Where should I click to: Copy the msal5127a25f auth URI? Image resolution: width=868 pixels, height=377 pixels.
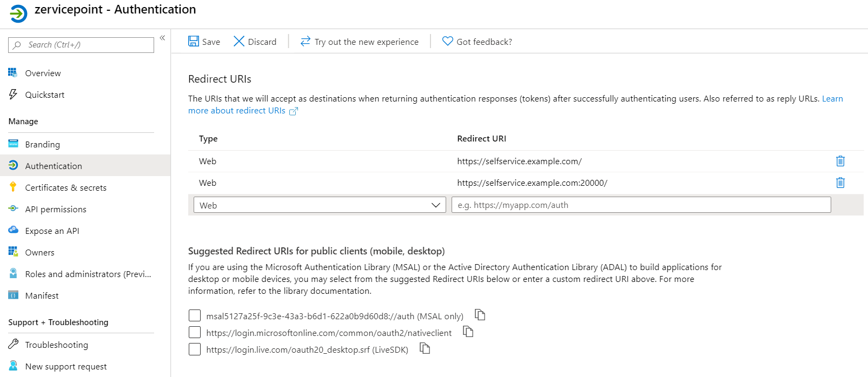pyautogui.click(x=480, y=314)
